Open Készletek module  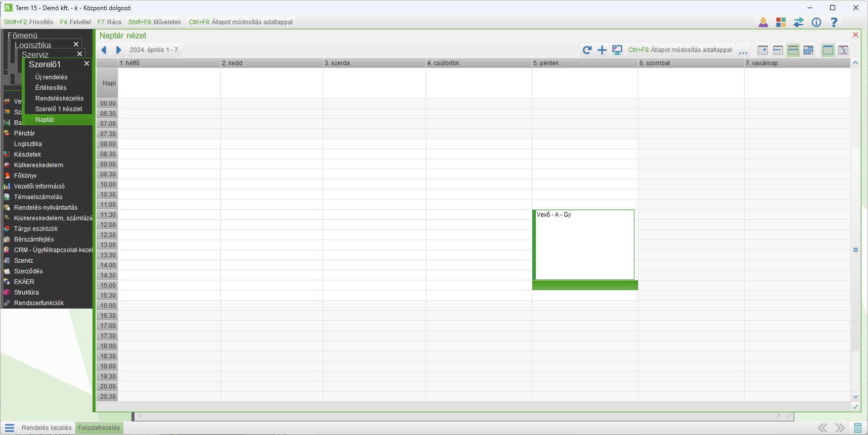click(28, 155)
